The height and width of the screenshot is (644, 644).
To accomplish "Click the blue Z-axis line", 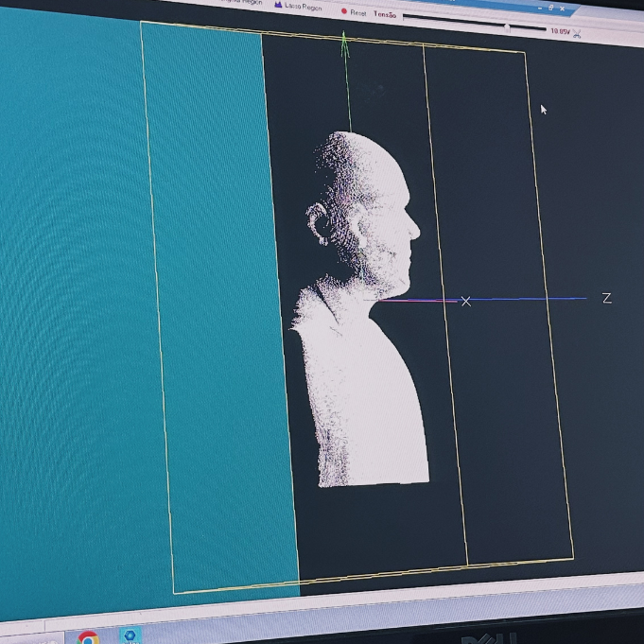I will [x=530, y=300].
